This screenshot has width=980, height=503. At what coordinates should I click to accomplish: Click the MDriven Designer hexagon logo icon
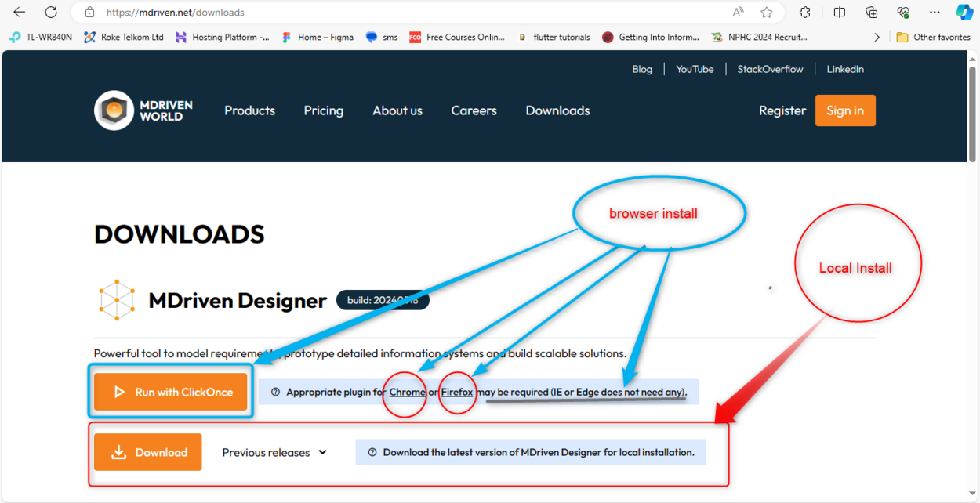117,300
